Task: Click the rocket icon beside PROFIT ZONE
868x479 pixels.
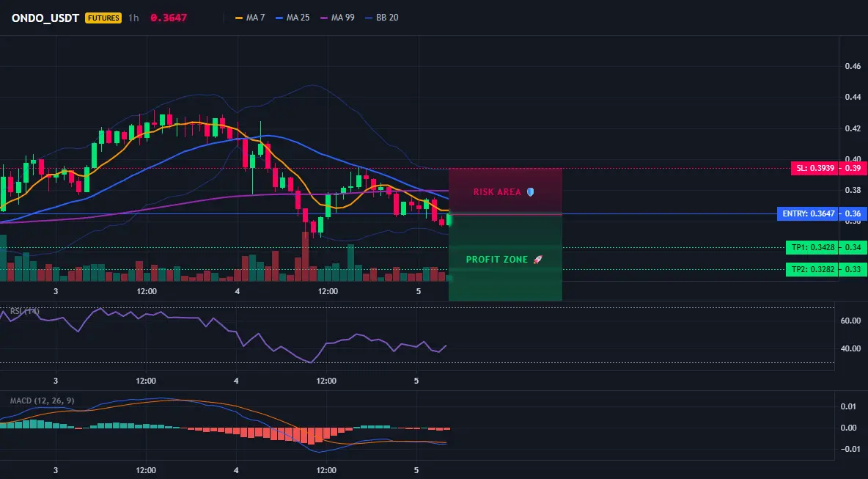Action: (x=537, y=259)
